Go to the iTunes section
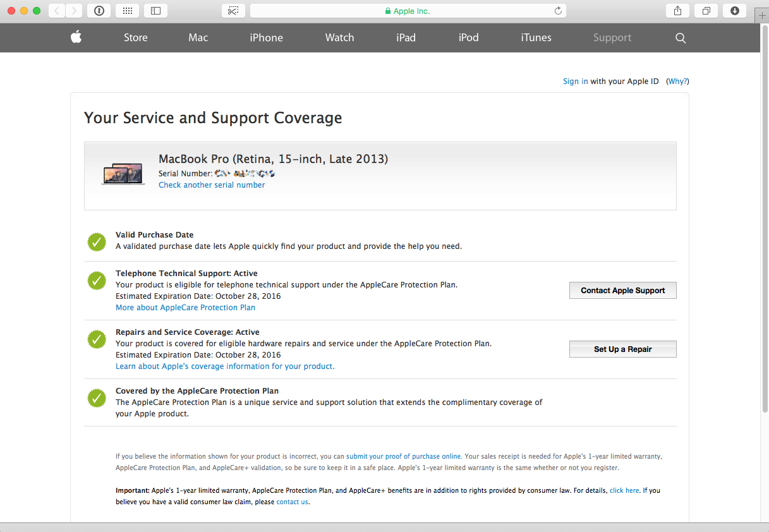The image size is (769, 532). 536,37
